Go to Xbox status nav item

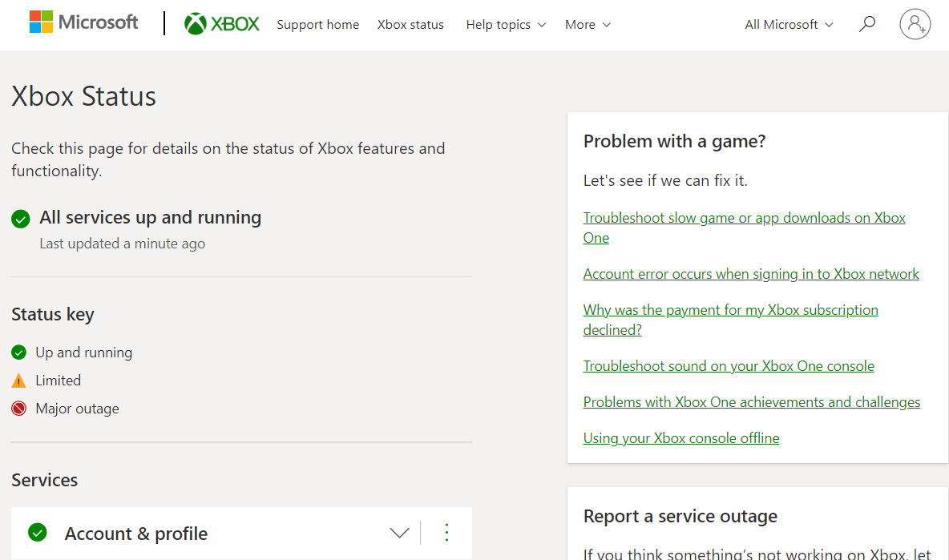click(410, 25)
